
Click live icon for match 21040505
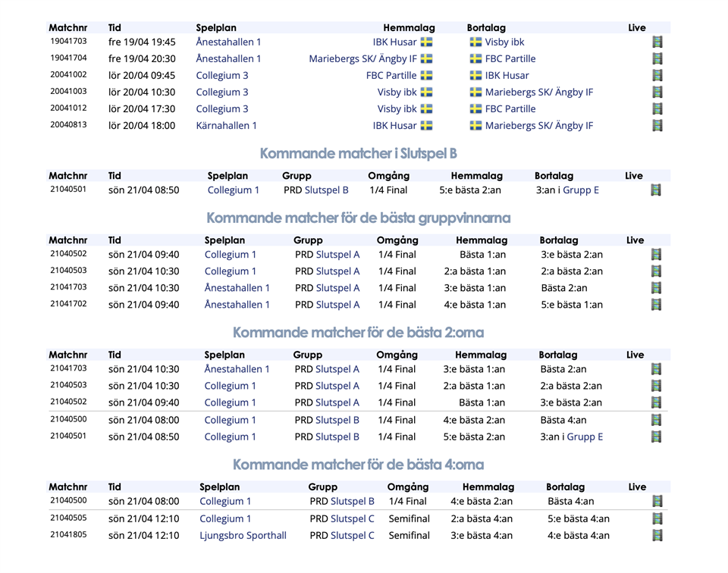coord(657,519)
